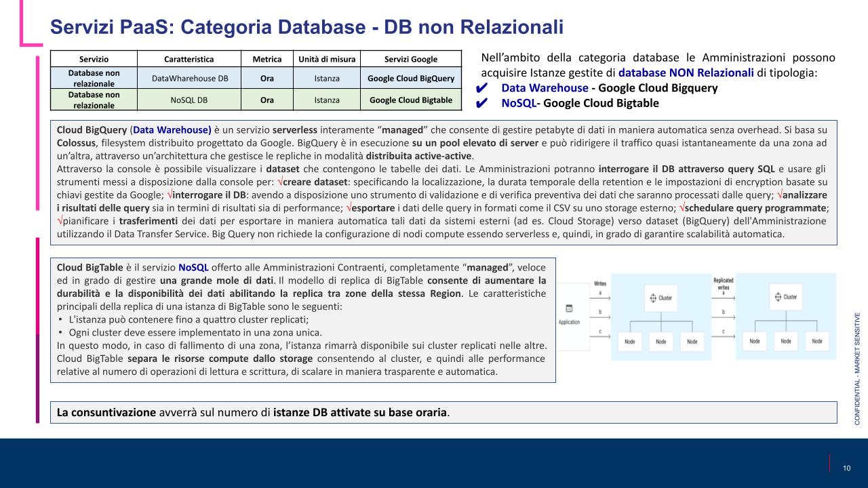Viewport: 868px width, 488px height.
Task: Click the 'Replicated writes' label in the diagram
Action: tap(724, 283)
